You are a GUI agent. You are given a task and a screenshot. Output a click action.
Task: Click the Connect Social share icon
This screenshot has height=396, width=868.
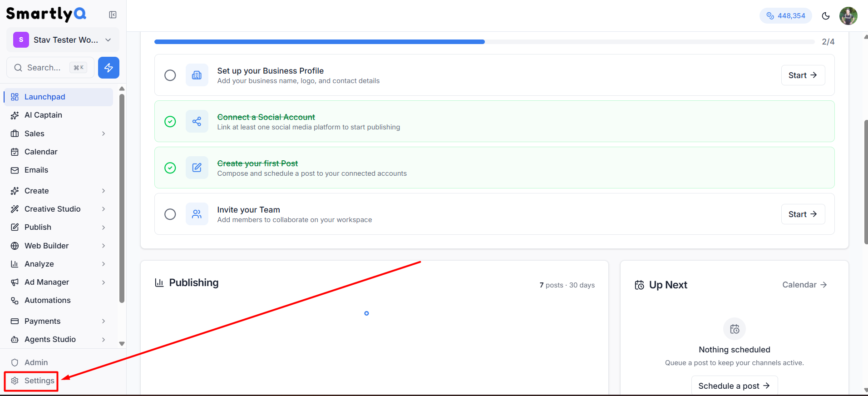197,122
